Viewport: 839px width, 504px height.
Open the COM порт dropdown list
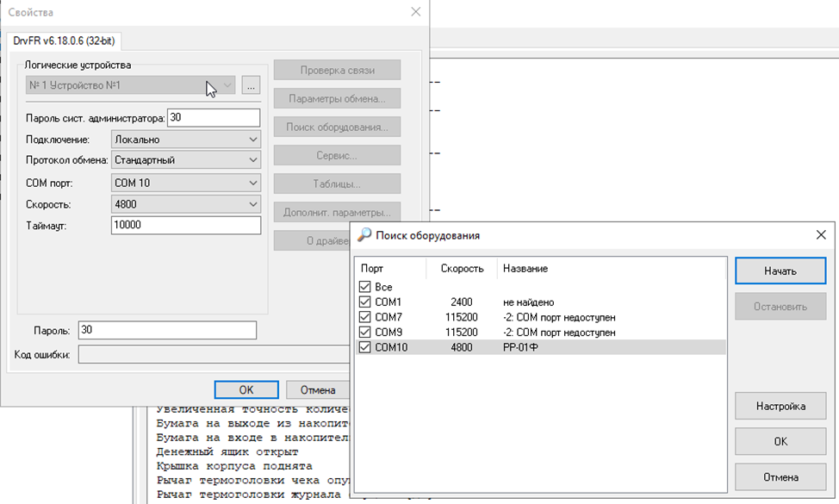[185, 183]
